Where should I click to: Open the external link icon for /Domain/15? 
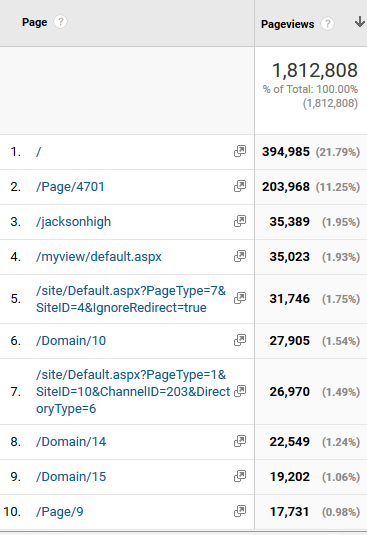click(x=240, y=476)
